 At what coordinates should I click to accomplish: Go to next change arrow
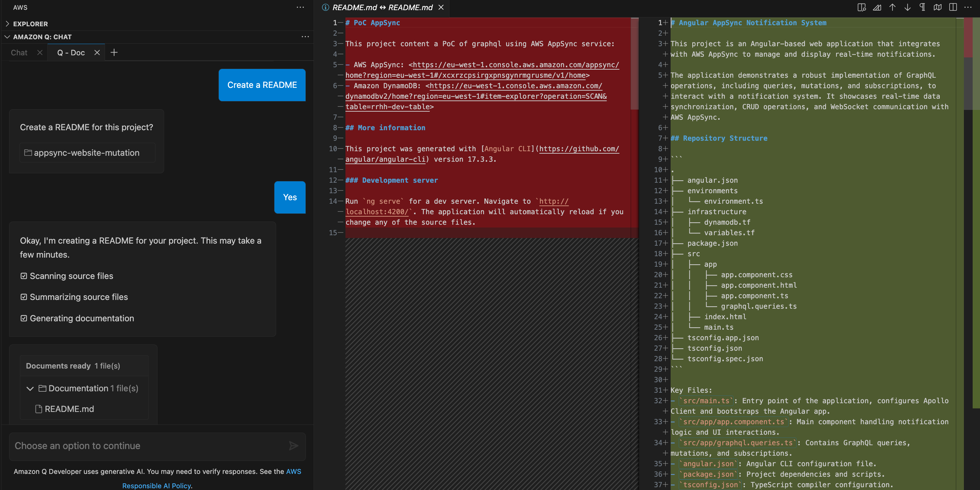(x=907, y=7)
